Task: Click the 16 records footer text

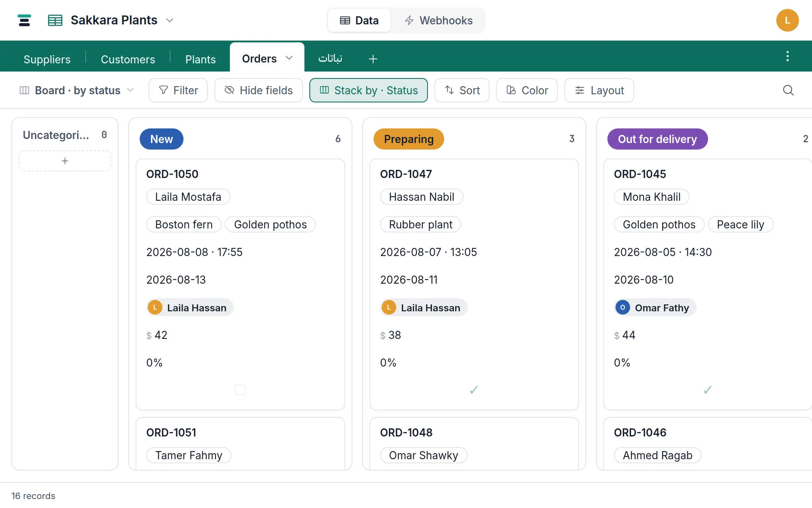Action: coord(33,496)
